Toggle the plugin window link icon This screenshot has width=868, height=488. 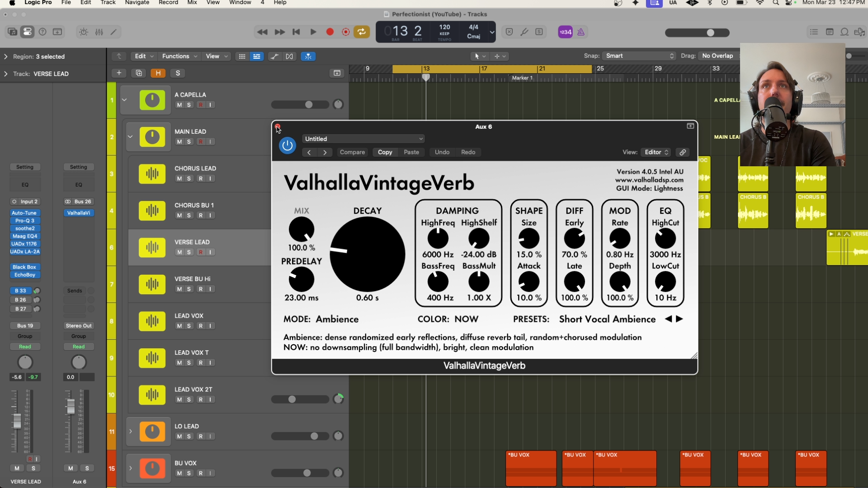pyautogui.click(x=683, y=152)
